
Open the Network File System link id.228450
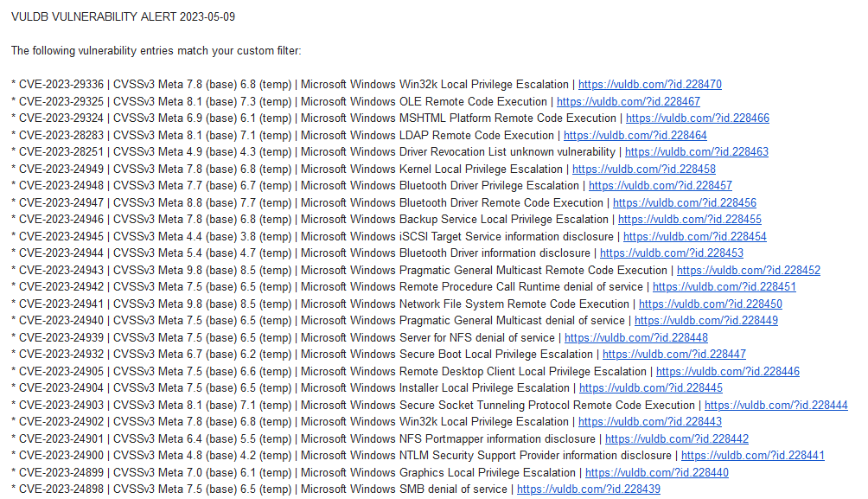(x=711, y=304)
